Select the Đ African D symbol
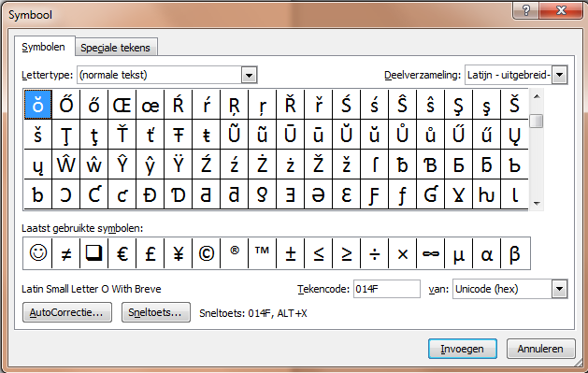This screenshot has height=373, width=588. (150, 194)
